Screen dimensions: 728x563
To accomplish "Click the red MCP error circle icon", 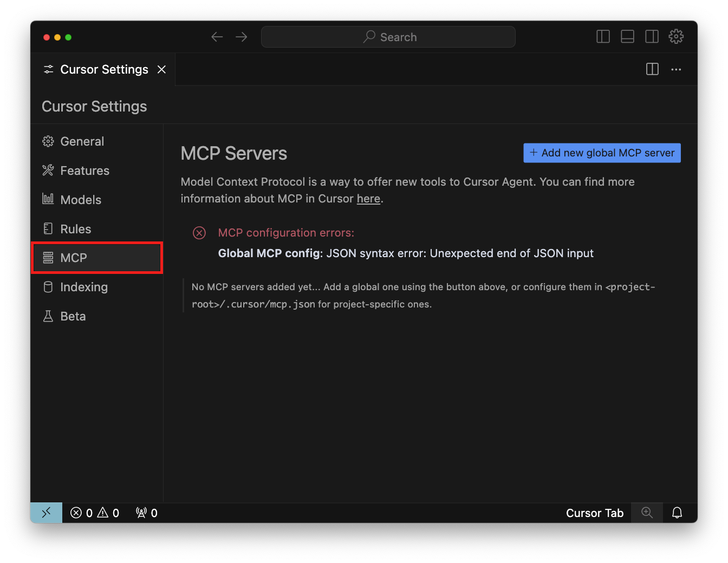I will (199, 233).
